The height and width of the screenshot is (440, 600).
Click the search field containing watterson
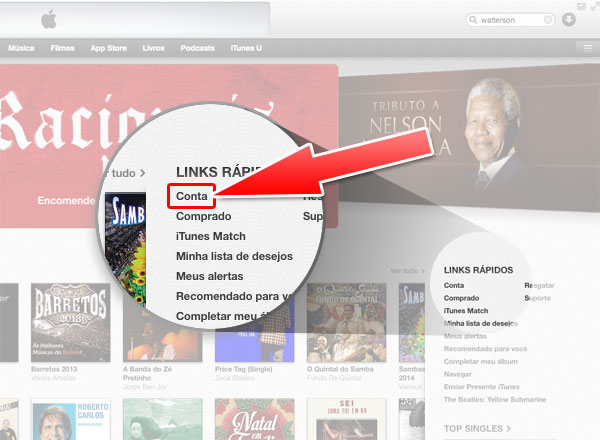[x=510, y=20]
